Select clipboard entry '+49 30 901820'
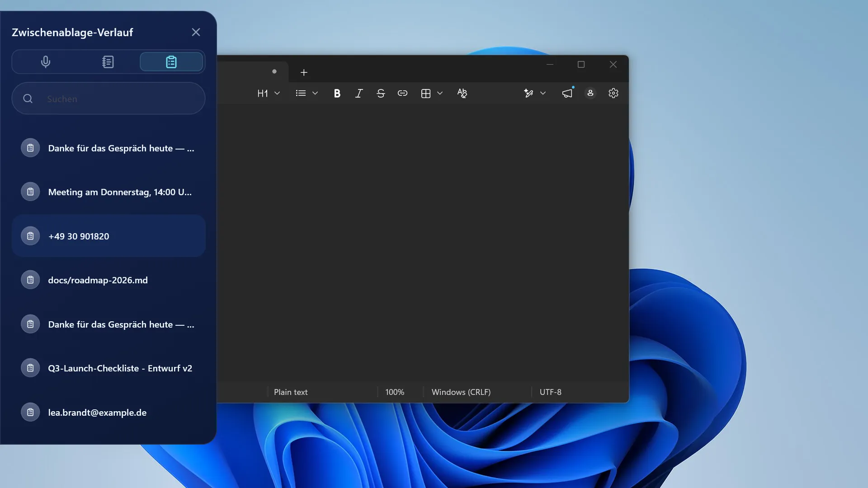Image resolution: width=868 pixels, height=488 pixels. coord(108,236)
